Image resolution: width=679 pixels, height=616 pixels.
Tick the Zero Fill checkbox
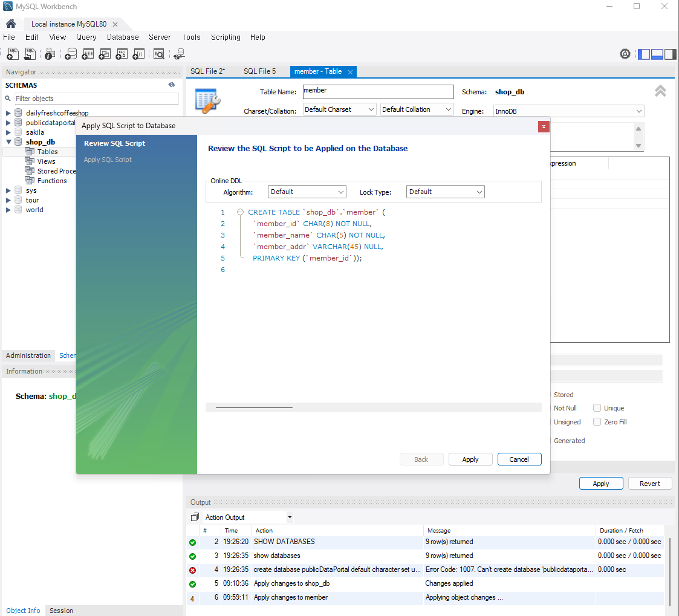click(x=597, y=421)
